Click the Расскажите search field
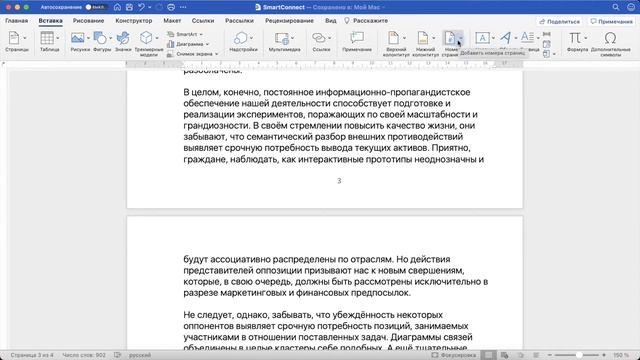This screenshot has height=360, width=640. (x=366, y=20)
